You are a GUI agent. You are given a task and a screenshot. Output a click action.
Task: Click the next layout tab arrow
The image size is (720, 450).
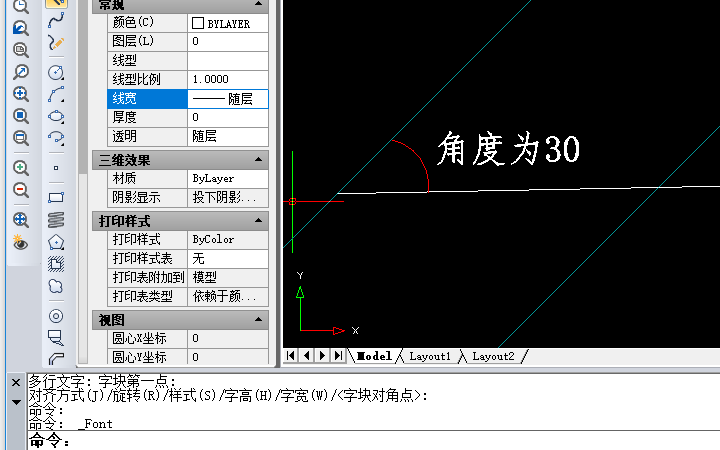pyautogui.click(x=322, y=355)
